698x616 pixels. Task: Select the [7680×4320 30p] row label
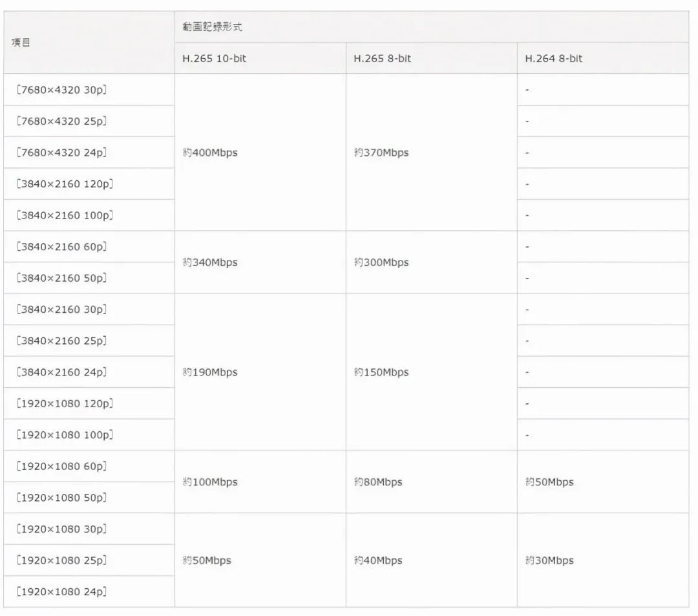61,90
